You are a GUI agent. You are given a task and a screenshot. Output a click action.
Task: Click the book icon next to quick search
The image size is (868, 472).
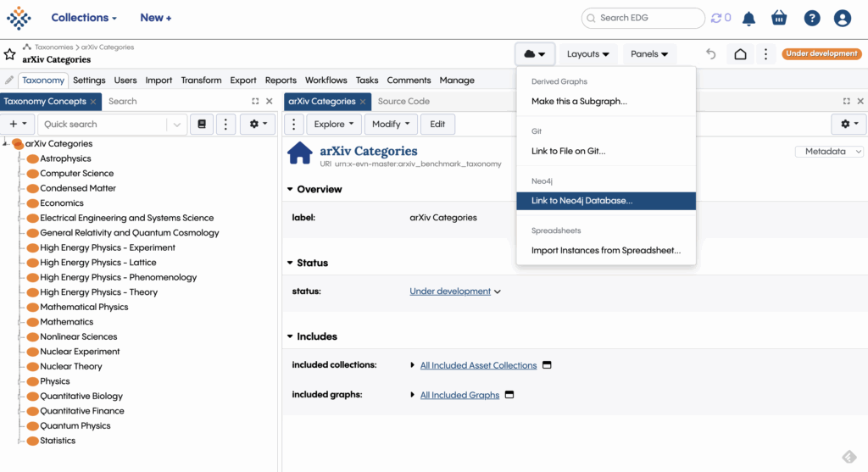(x=201, y=124)
